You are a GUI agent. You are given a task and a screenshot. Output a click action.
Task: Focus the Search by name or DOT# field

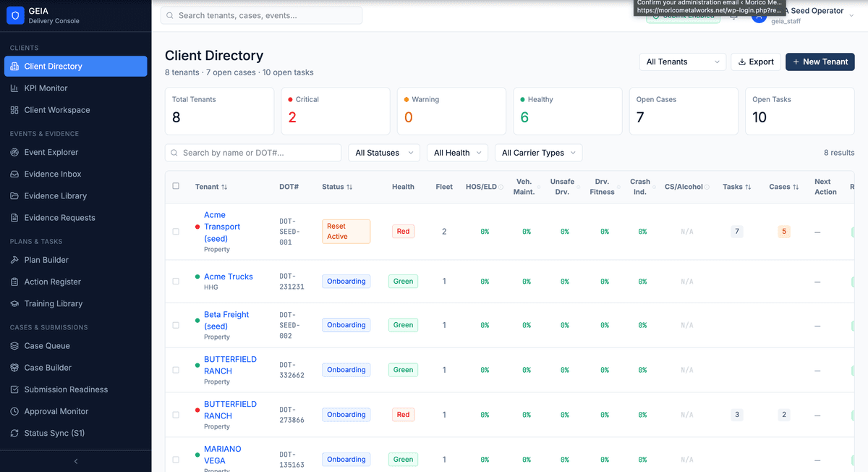(253, 153)
